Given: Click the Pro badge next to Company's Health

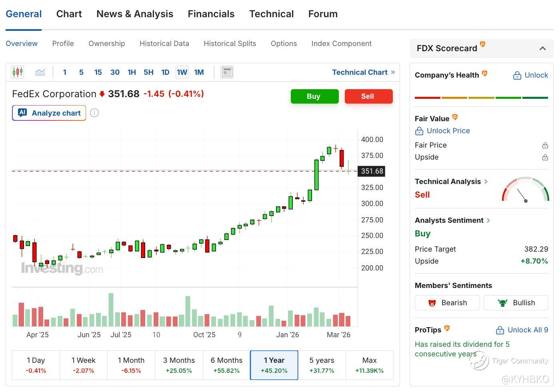Looking at the screenshot, I should click(x=484, y=73).
